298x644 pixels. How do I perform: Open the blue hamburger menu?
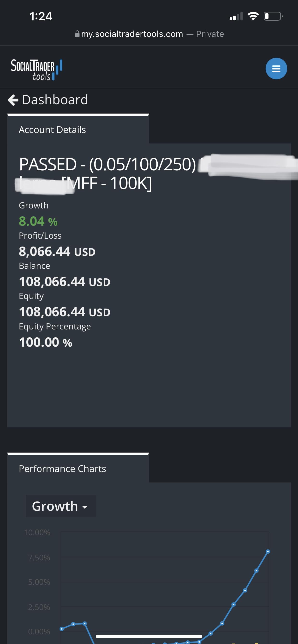coord(276,69)
